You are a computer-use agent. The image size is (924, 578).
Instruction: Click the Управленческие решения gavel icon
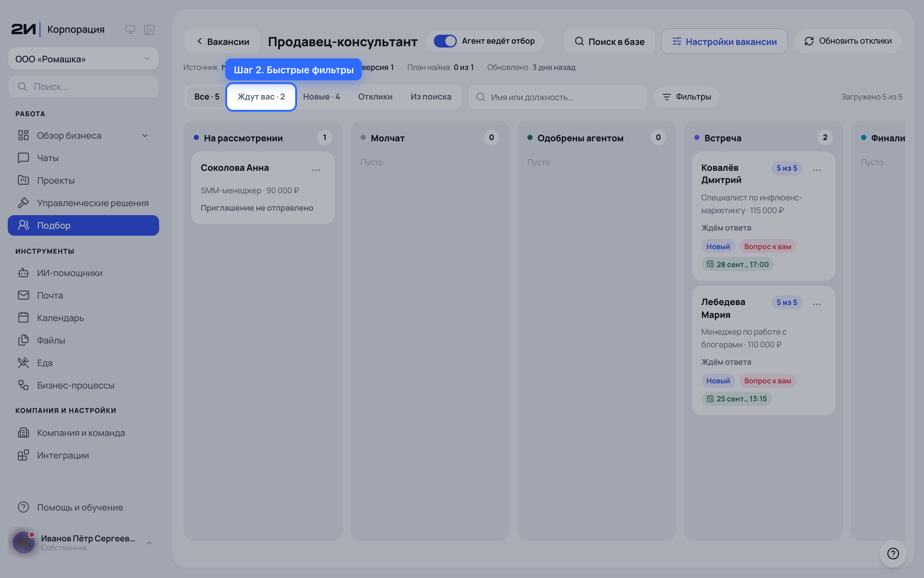23,203
